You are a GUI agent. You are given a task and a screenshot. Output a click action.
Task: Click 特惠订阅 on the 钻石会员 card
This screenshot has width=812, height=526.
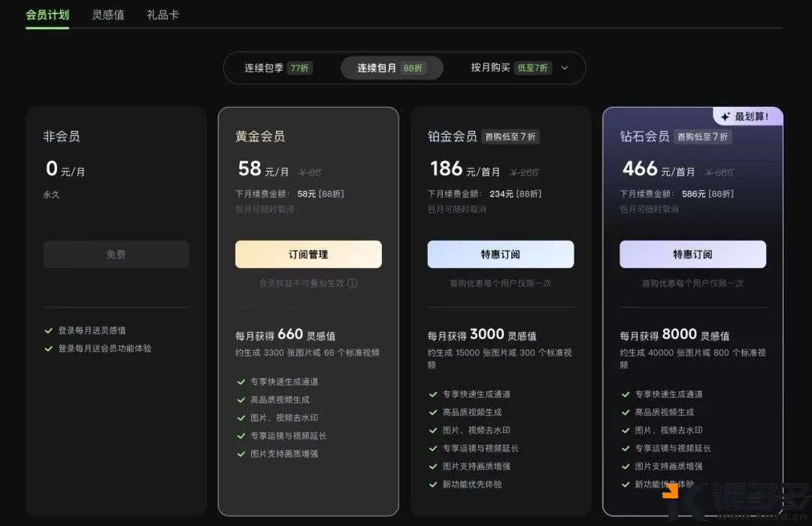tap(692, 254)
